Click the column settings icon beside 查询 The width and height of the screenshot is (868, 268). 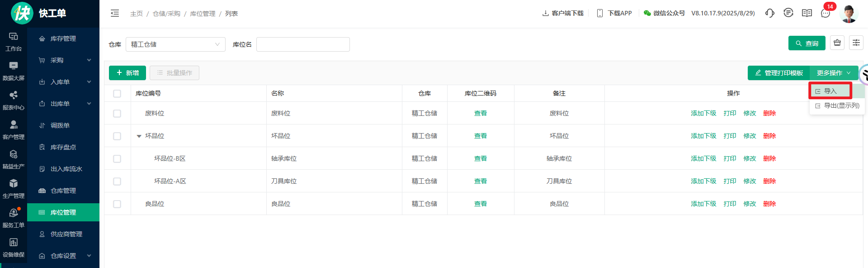tap(856, 43)
